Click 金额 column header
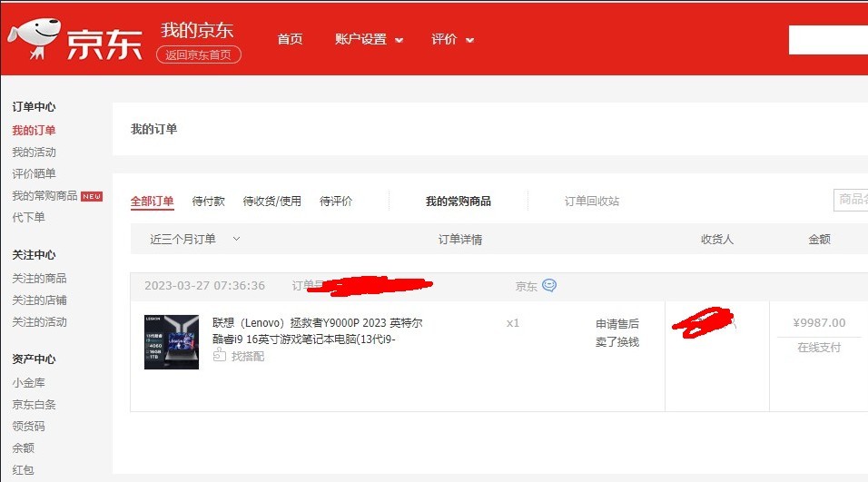 (x=819, y=240)
